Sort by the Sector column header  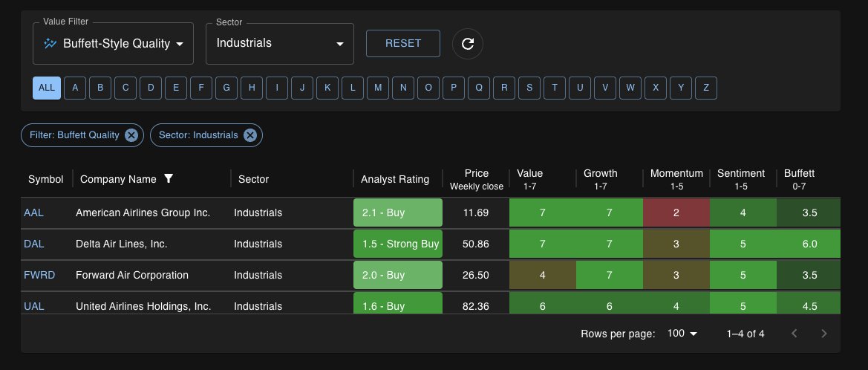click(253, 180)
